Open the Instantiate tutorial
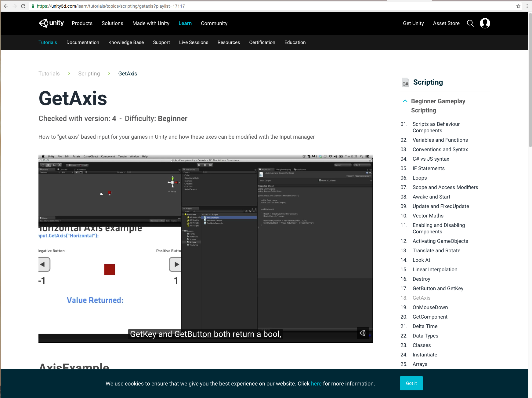The height and width of the screenshot is (398, 532). pyautogui.click(x=425, y=355)
